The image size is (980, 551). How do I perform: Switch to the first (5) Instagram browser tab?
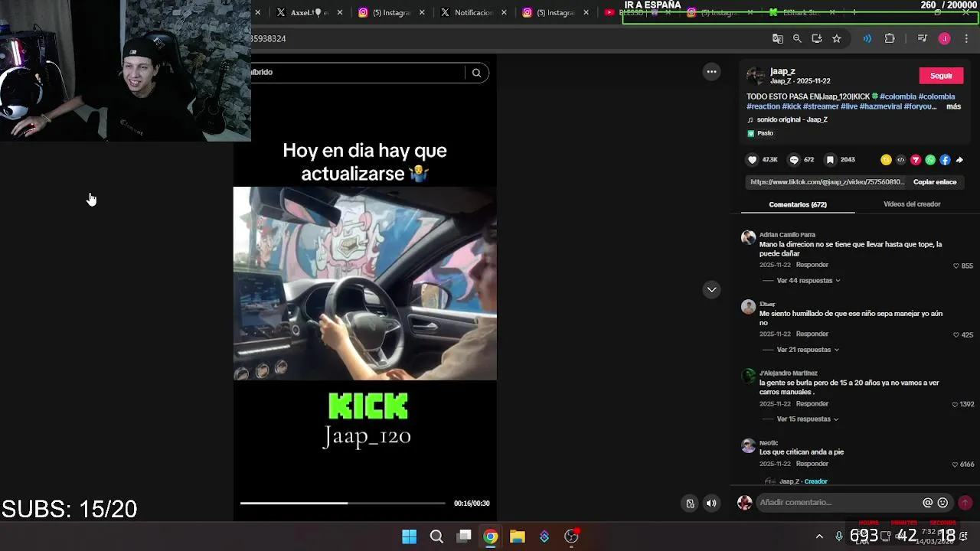[391, 12]
